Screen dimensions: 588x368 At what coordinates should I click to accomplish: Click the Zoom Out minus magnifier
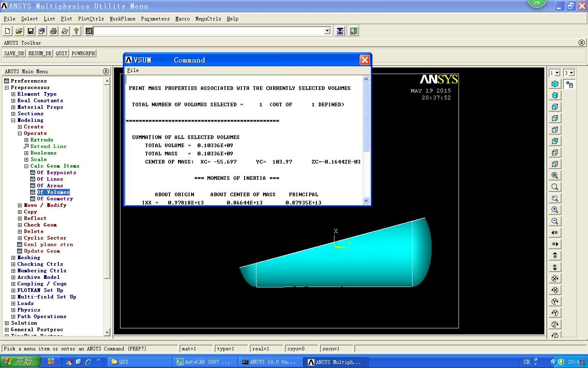tap(555, 221)
